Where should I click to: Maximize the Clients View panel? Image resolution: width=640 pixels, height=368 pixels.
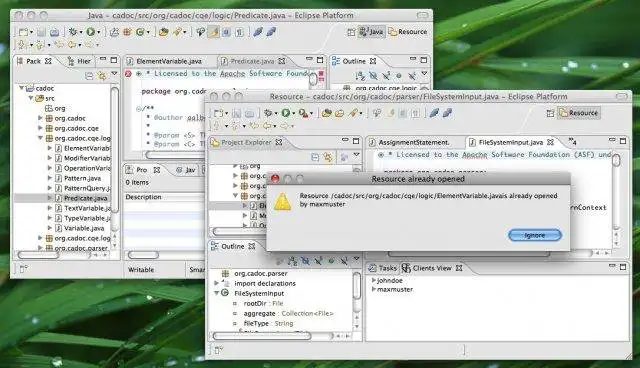(623, 267)
